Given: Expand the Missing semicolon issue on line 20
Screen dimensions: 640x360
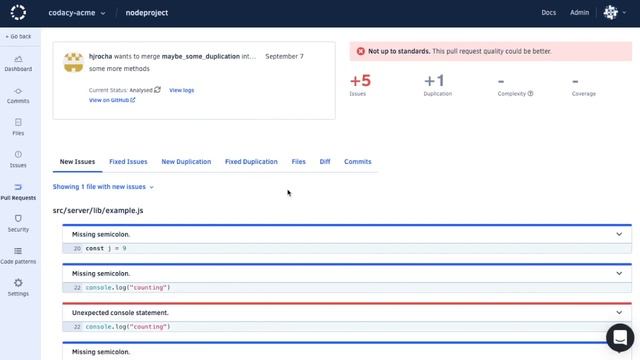Looking at the screenshot, I should point(619,234).
